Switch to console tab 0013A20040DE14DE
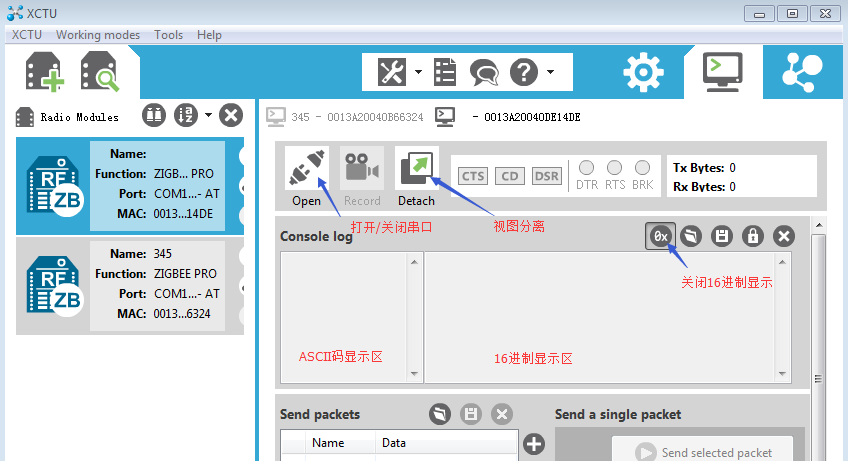Image resolution: width=848 pixels, height=461 pixels. (508, 117)
